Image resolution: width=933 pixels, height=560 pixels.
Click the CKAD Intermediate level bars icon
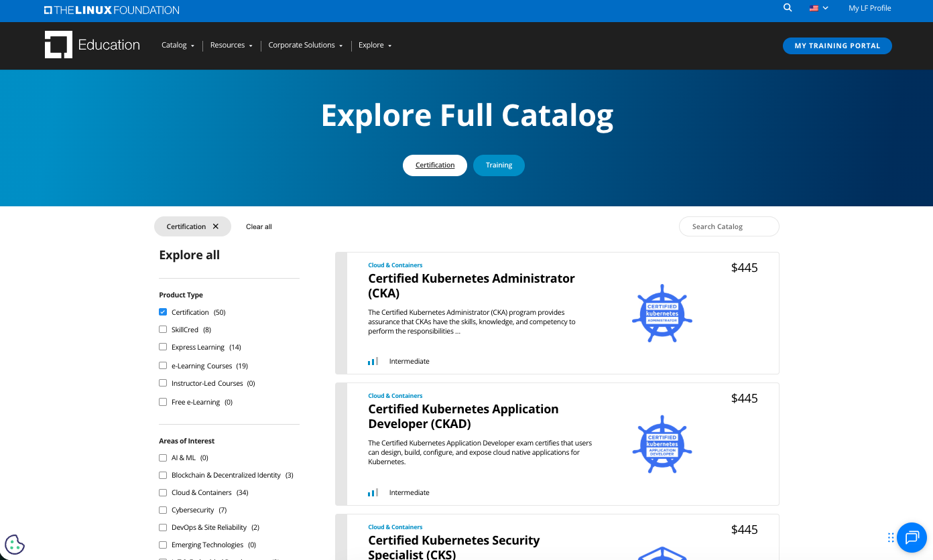pos(373,492)
